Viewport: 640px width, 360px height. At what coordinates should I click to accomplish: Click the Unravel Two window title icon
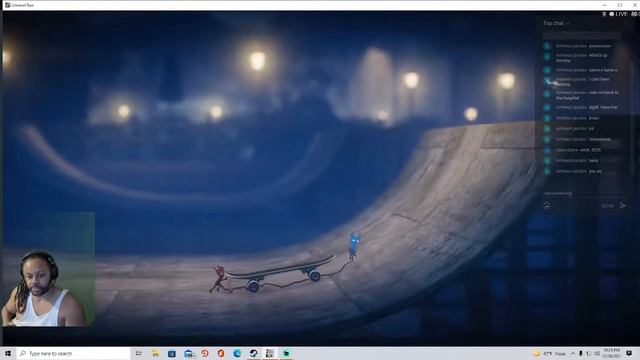(x=7, y=5)
